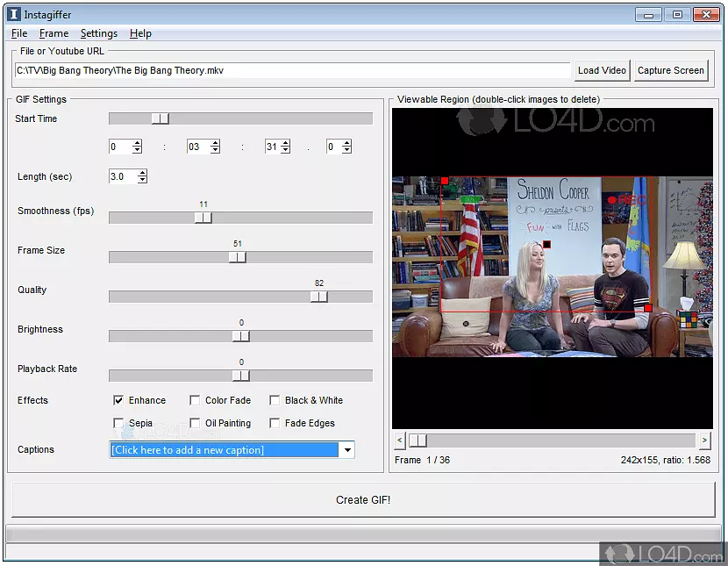
Task: Turn on Black & White effect
Action: coord(275,400)
